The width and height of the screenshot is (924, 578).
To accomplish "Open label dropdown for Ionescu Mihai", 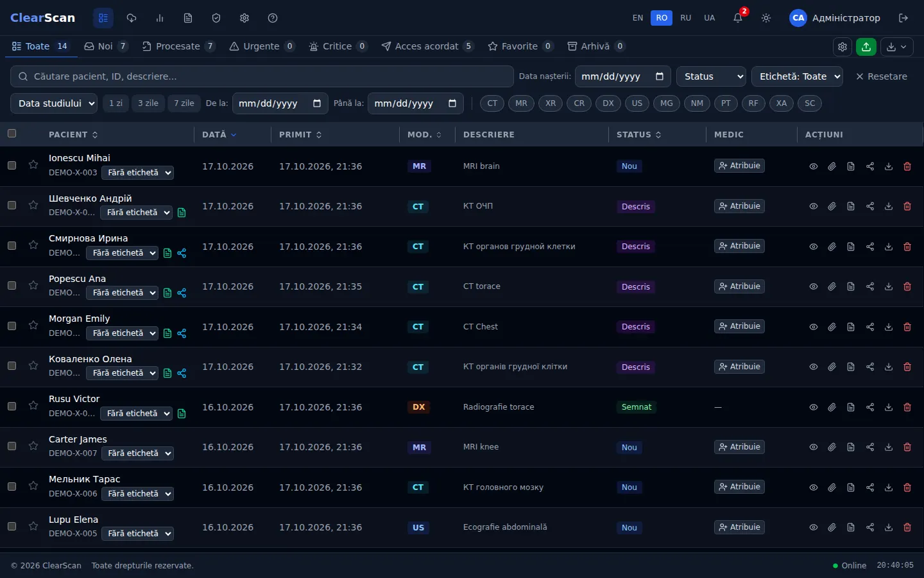I will coord(137,173).
